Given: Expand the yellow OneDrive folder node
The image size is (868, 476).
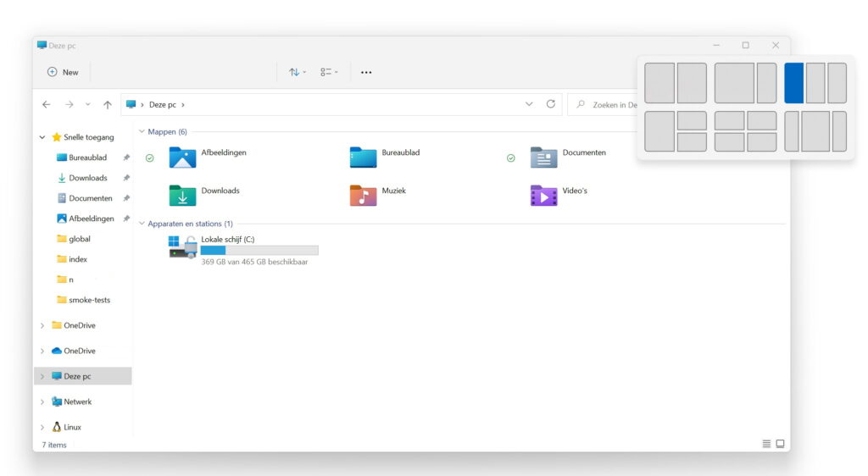Looking at the screenshot, I should (42, 325).
